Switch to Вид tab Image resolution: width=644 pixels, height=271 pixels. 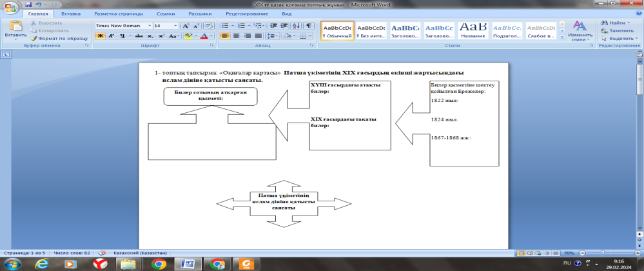[x=287, y=14]
